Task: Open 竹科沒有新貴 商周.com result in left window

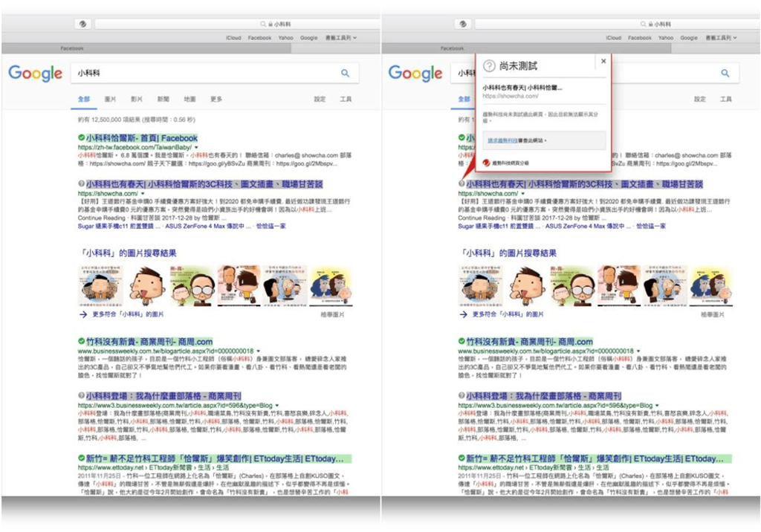Action: tap(149, 341)
